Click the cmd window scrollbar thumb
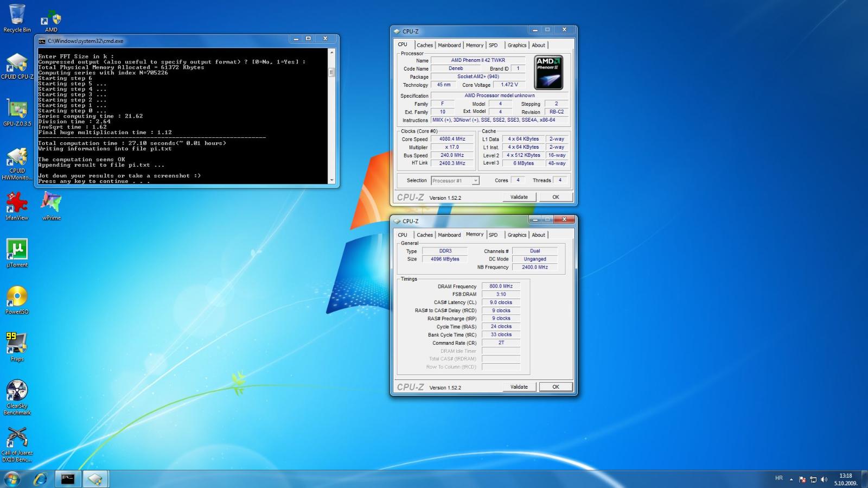Image resolution: width=868 pixels, height=488 pixels. (x=331, y=72)
